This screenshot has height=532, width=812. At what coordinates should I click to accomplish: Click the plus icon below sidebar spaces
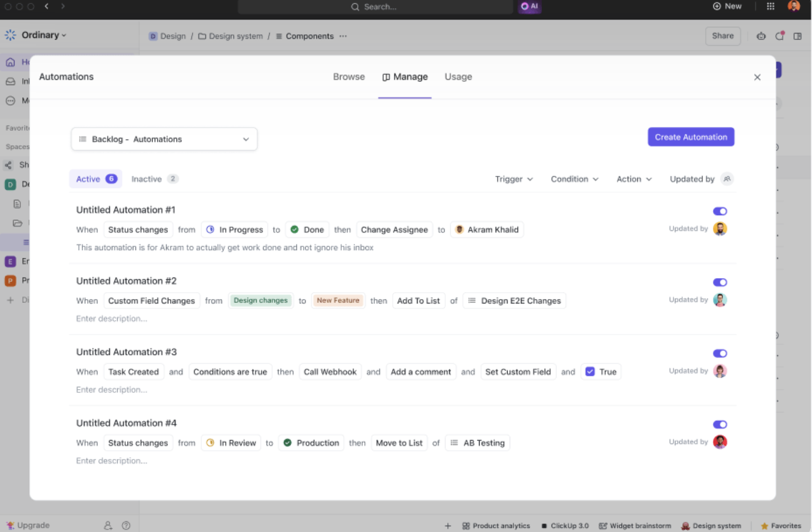click(10, 300)
